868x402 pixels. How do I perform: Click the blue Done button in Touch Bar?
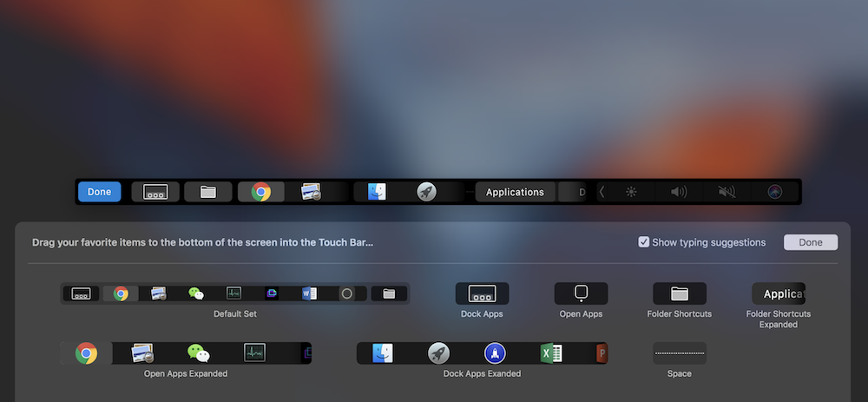tap(99, 192)
